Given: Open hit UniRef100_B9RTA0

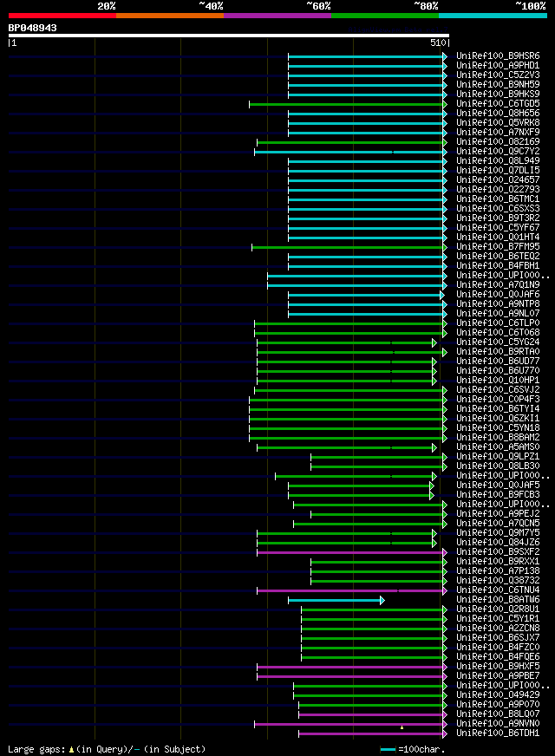Looking at the screenshot, I should point(498,352).
